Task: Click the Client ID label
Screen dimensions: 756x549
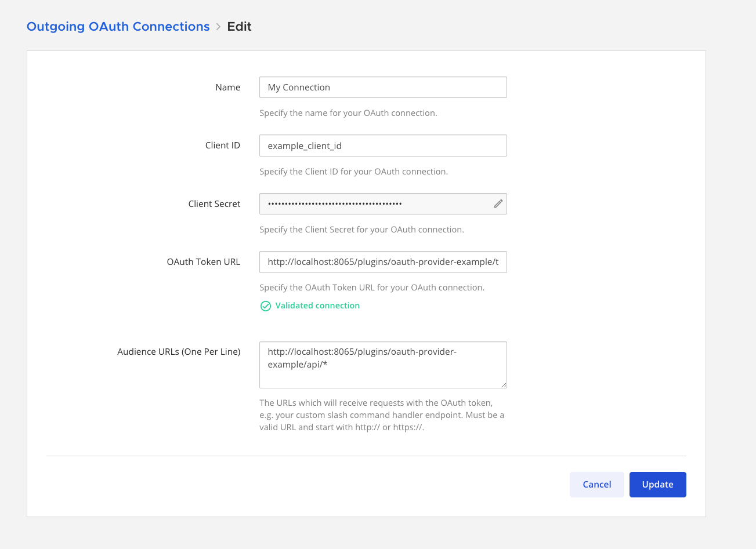Action: [222, 146]
